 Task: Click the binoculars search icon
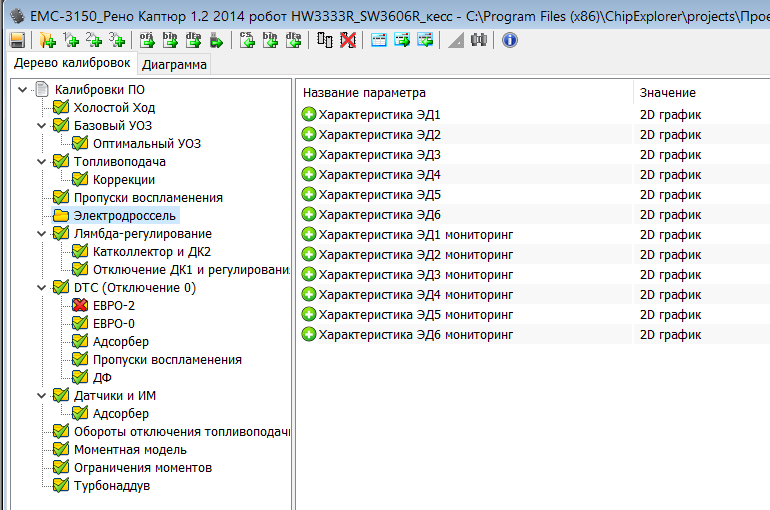pos(478,40)
